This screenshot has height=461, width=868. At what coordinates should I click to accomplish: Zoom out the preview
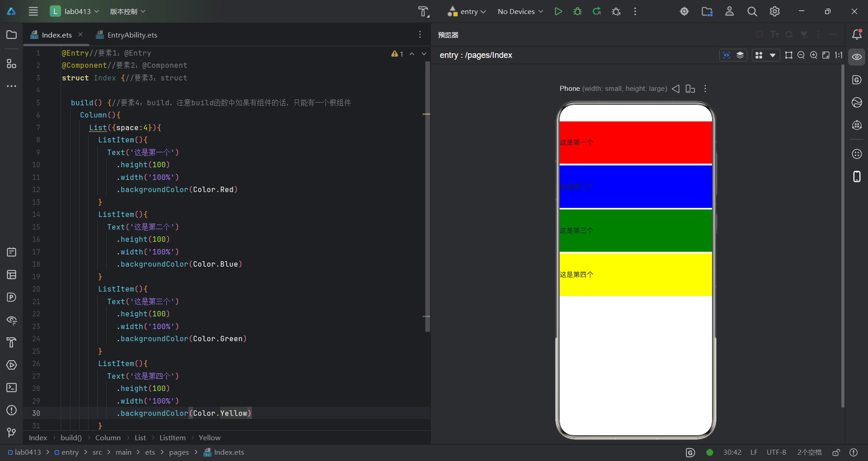coord(801,55)
